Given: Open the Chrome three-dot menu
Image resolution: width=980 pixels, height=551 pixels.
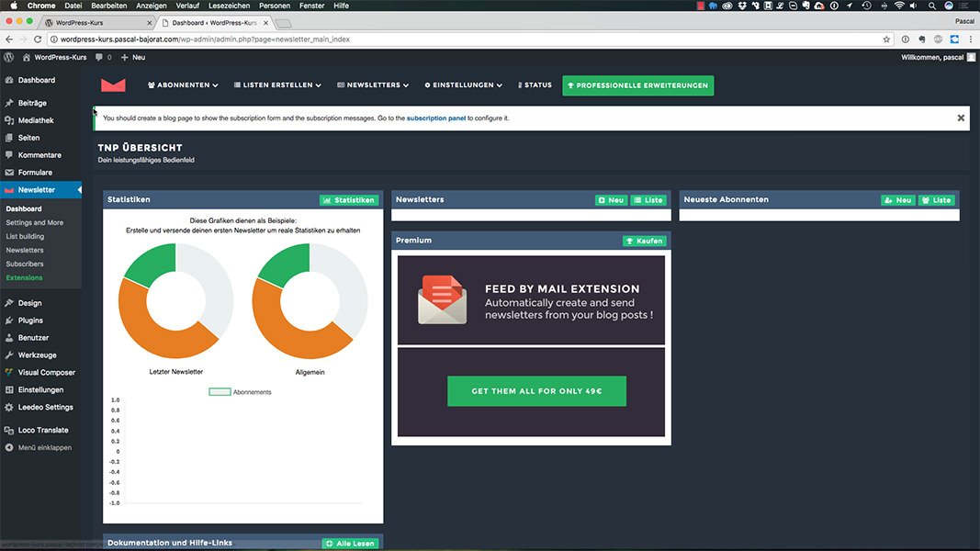Looking at the screenshot, I should (971, 39).
